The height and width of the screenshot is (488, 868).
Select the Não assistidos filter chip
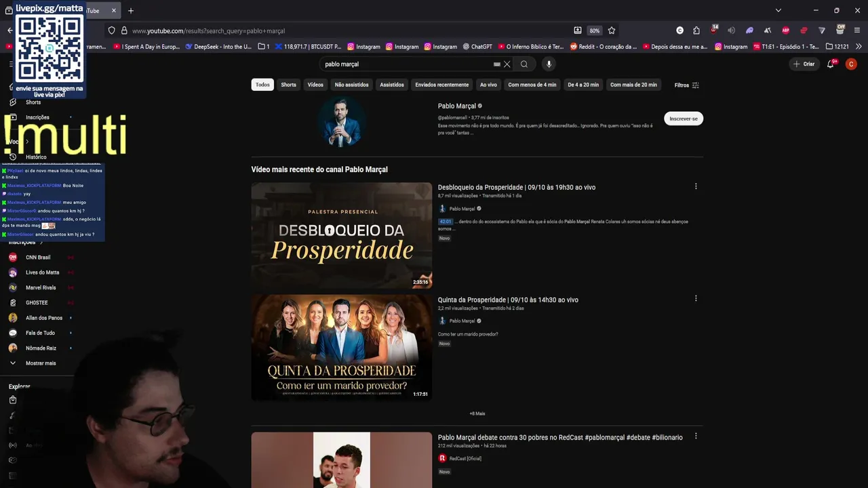[352, 85]
